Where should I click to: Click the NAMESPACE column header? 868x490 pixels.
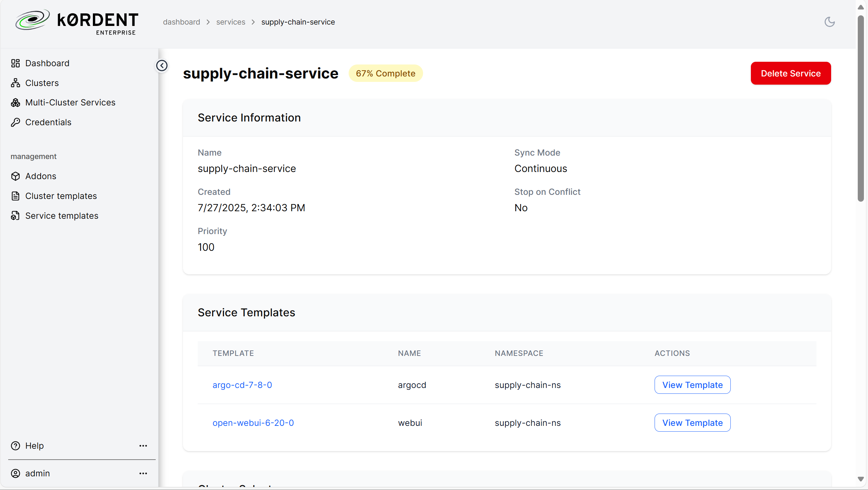tap(519, 353)
